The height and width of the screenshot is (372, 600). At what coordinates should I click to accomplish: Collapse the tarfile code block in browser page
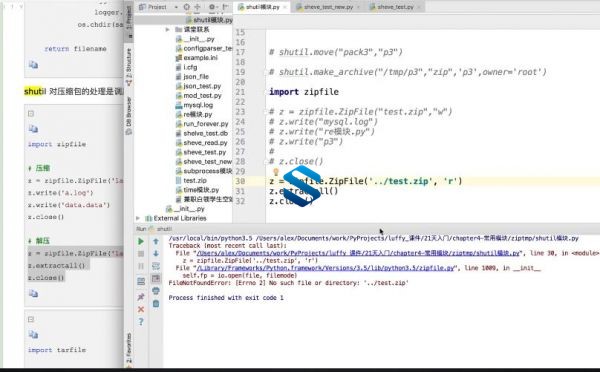pos(31,319)
